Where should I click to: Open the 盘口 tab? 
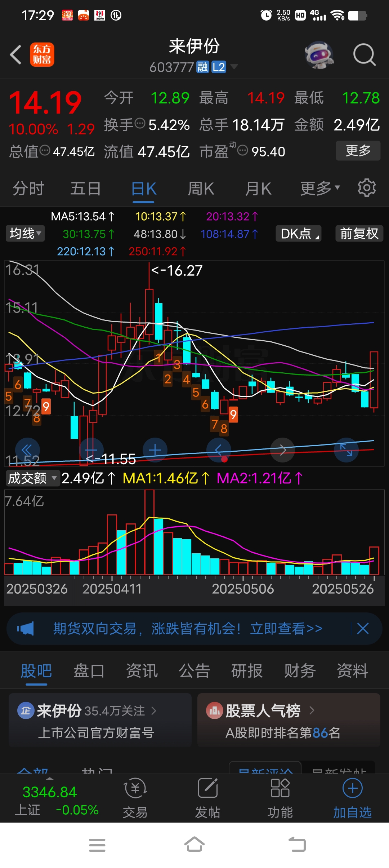(89, 671)
